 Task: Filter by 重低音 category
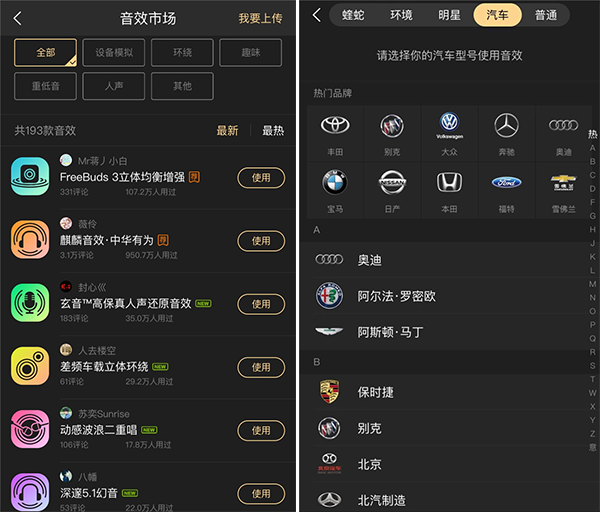point(46,86)
